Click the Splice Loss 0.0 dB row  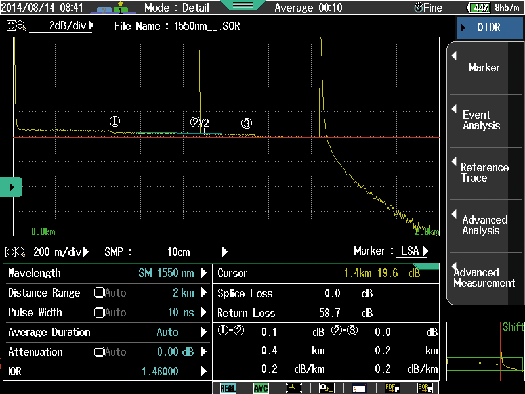pos(326,294)
